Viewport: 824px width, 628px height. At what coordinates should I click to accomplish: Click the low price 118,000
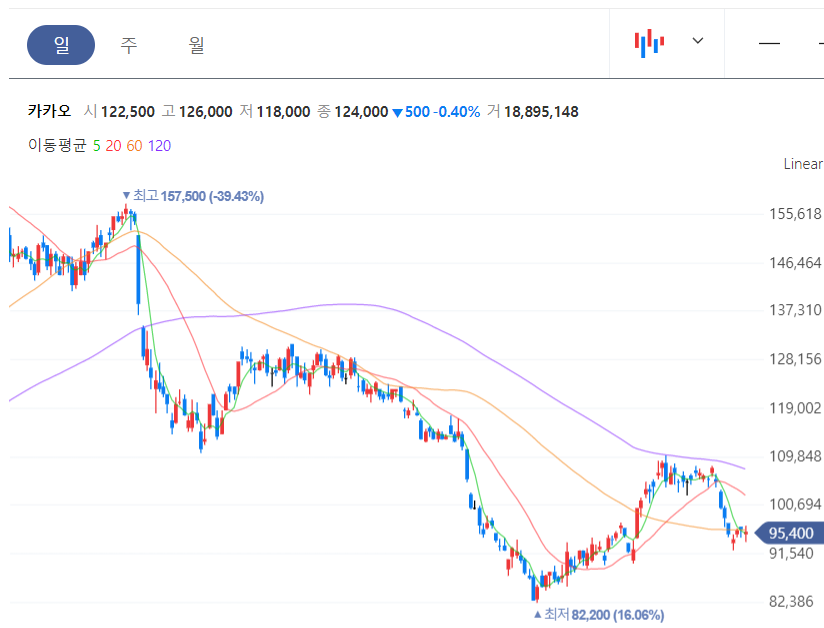(x=283, y=112)
